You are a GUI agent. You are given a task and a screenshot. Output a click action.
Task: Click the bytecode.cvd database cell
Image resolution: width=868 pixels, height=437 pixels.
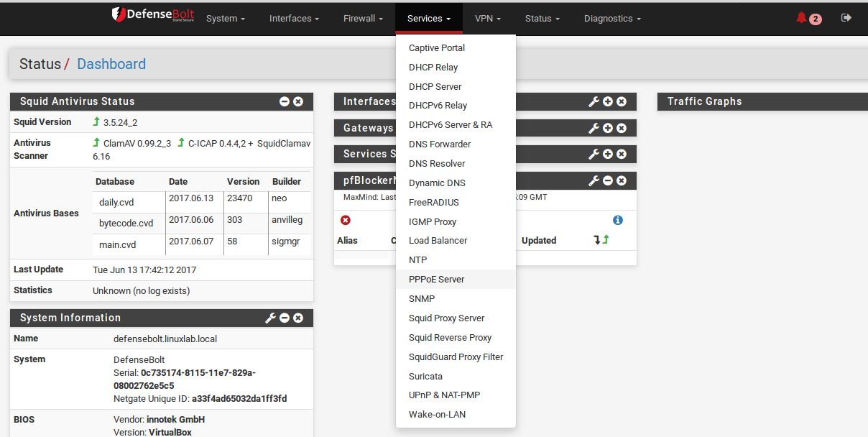point(129,224)
